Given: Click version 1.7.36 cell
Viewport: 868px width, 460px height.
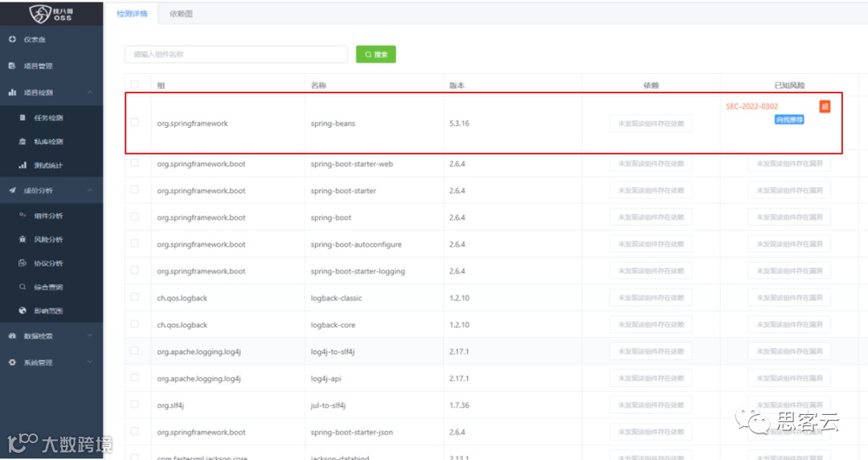Looking at the screenshot, I should click(459, 405).
